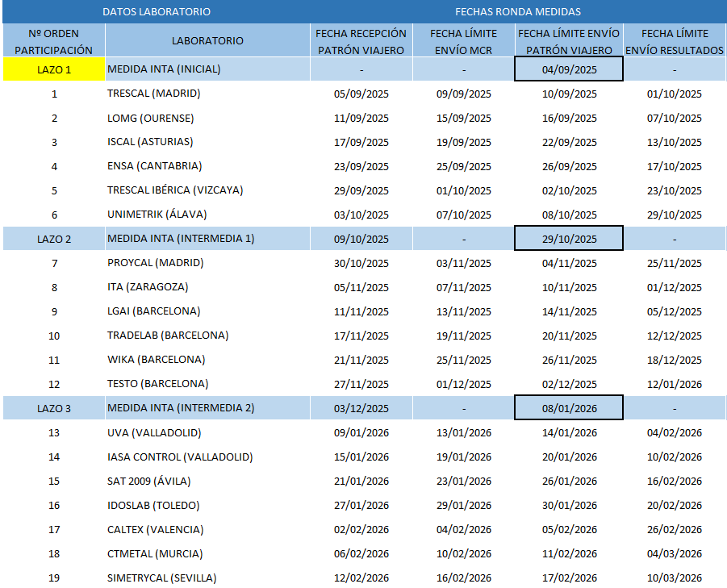727x588 pixels.
Task: Click patrón viajero date 20/01/2026 for IASA CONTROL
Action: [570, 457]
